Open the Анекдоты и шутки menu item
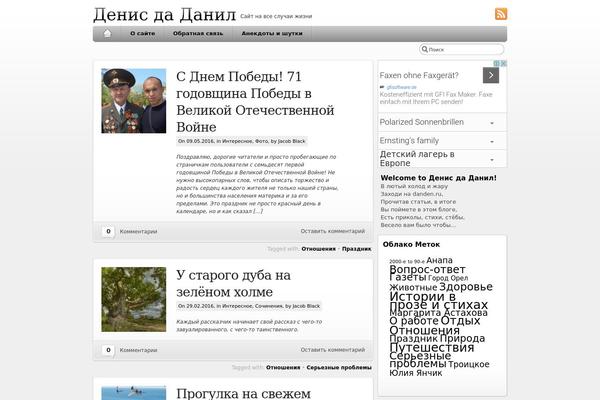 pos(272,34)
